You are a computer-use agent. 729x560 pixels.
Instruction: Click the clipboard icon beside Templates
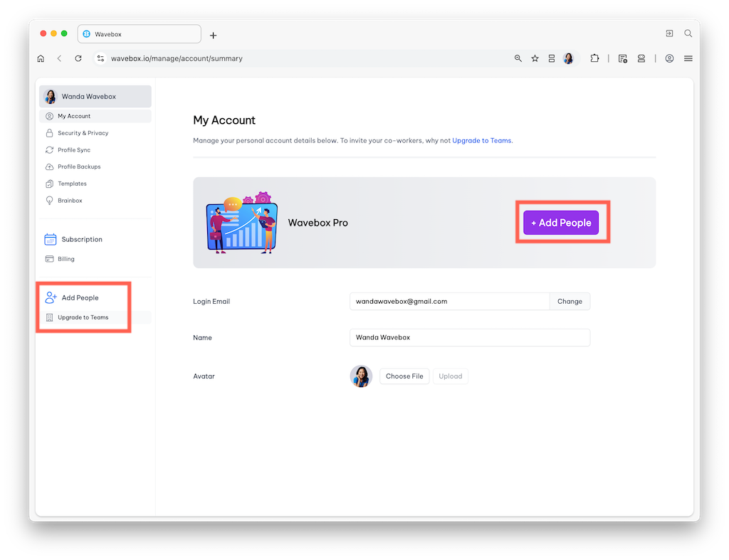[x=49, y=184]
